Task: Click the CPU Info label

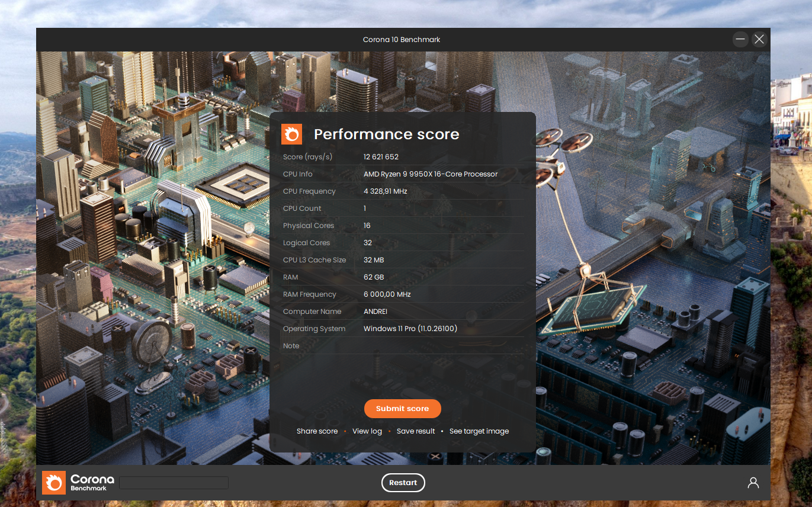Action: (297, 174)
